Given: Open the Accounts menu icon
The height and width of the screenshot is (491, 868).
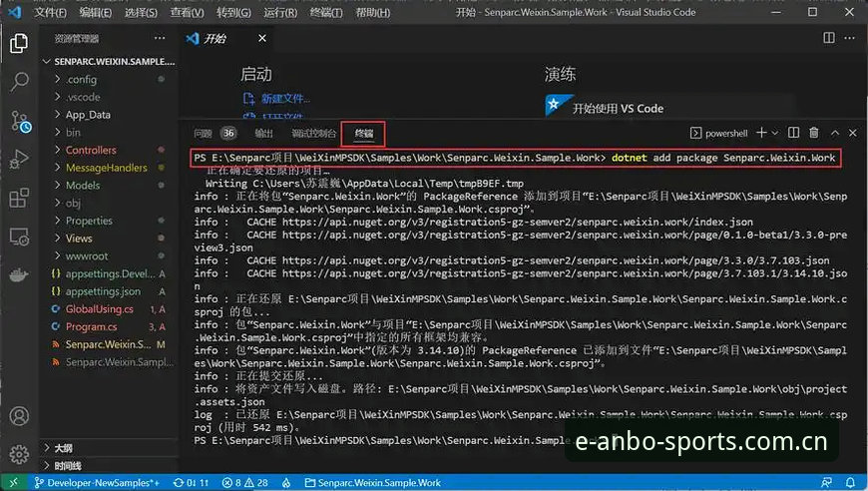Looking at the screenshot, I should (19, 416).
